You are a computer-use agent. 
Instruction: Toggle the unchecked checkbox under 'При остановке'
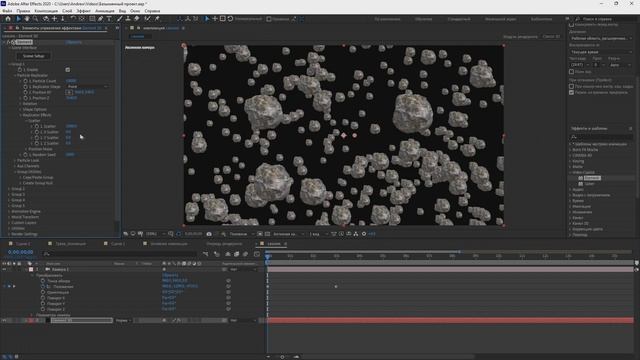[571, 87]
